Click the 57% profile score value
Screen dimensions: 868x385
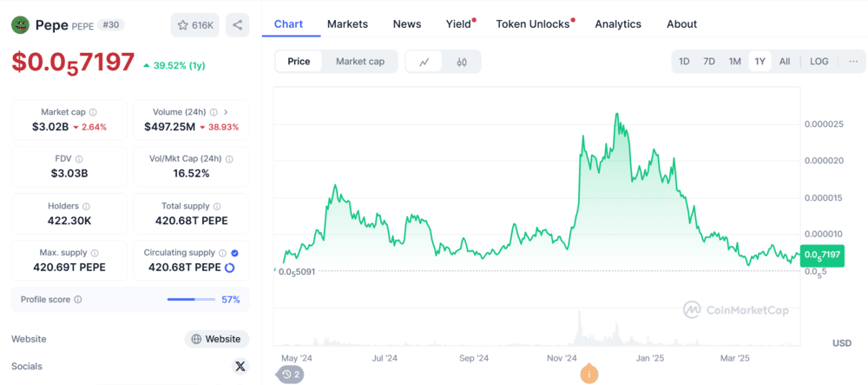tap(231, 300)
